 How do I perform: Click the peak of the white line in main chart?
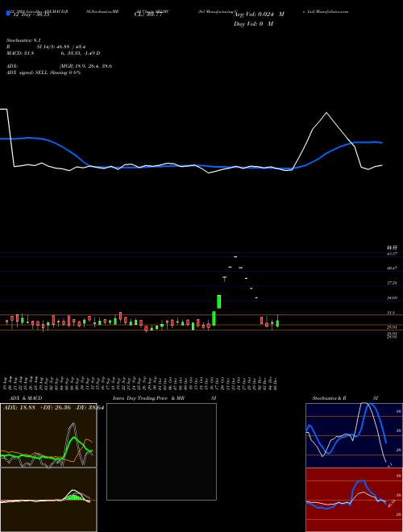[x=326, y=112]
